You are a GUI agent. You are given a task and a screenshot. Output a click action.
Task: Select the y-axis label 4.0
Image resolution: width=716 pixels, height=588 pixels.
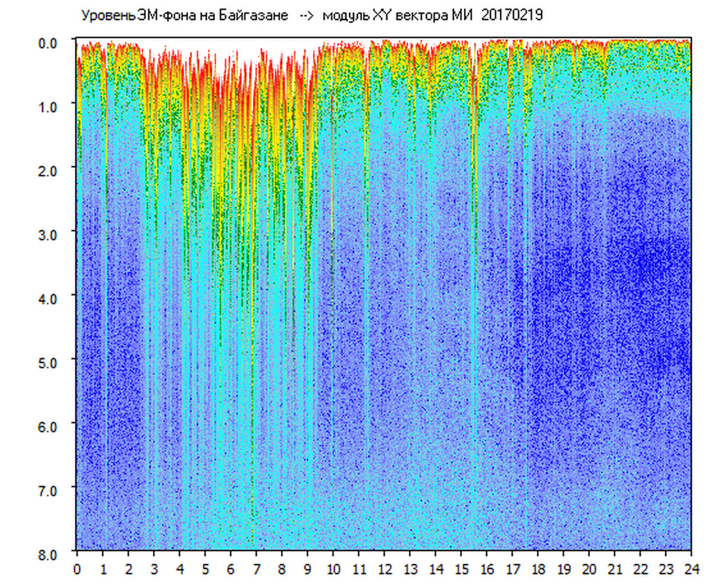pyautogui.click(x=50, y=298)
